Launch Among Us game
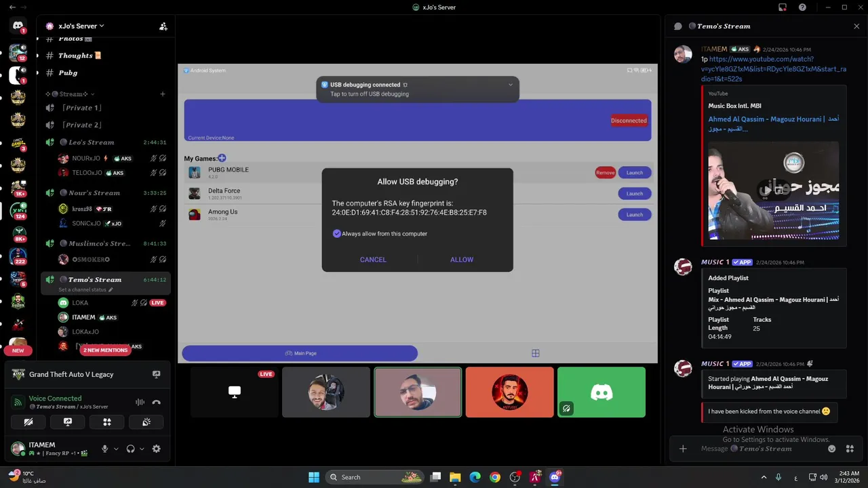Image resolution: width=868 pixels, height=488 pixels. click(635, 215)
